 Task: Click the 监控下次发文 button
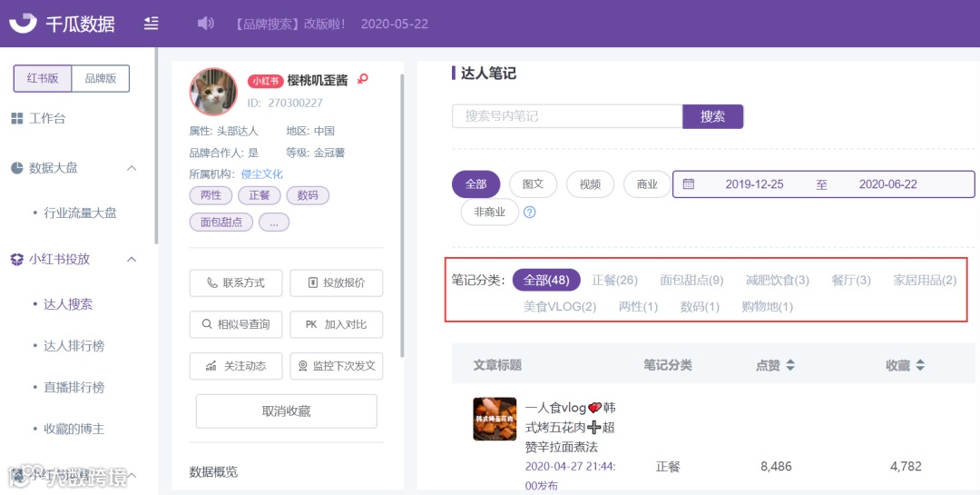pos(337,366)
